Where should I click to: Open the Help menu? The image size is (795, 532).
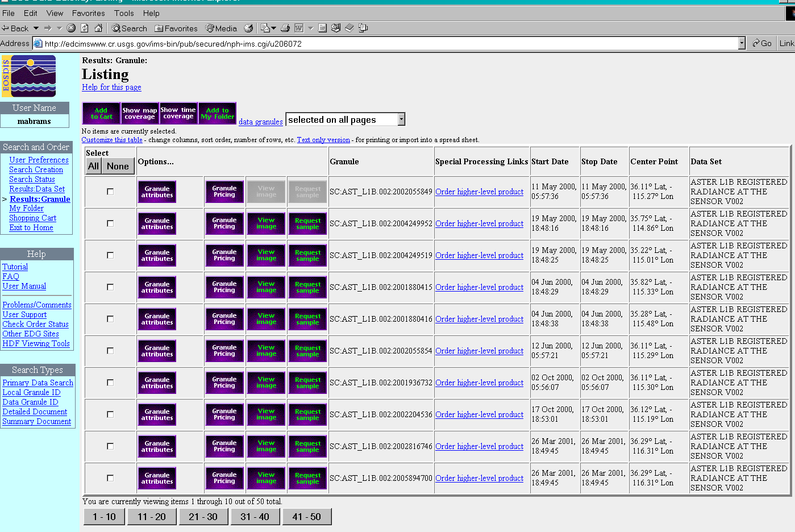point(151,13)
